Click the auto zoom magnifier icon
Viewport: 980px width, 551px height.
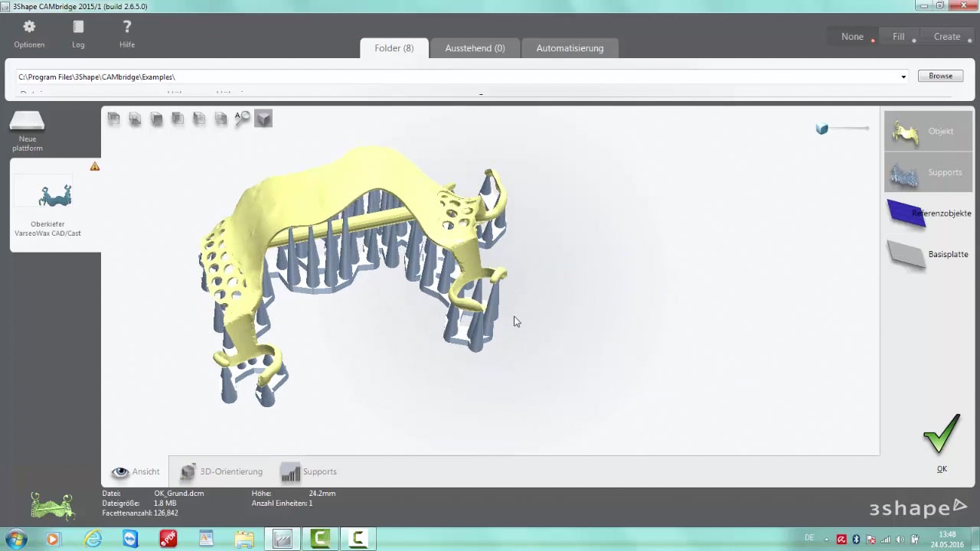242,119
